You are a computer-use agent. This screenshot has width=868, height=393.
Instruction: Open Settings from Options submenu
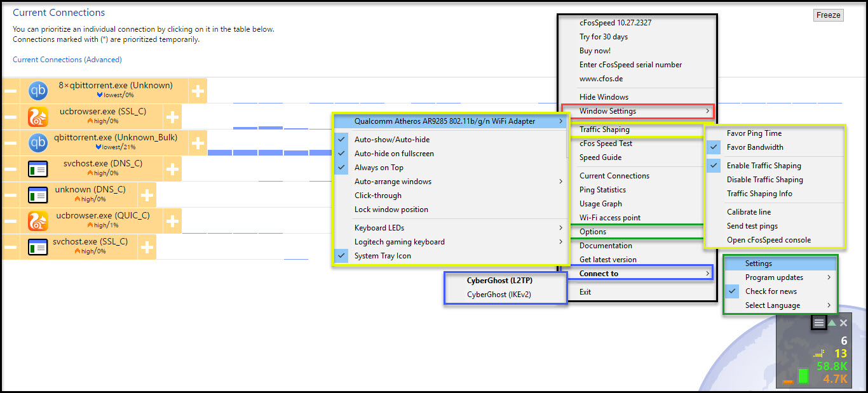click(780, 263)
